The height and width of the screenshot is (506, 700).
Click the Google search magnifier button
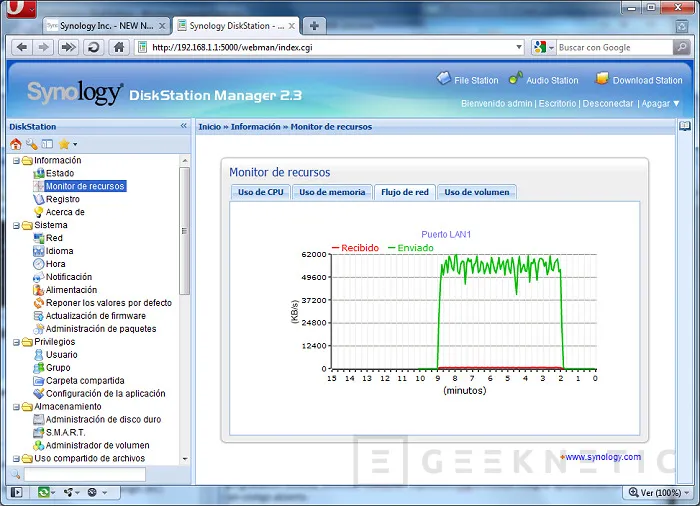(x=682, y=47)
